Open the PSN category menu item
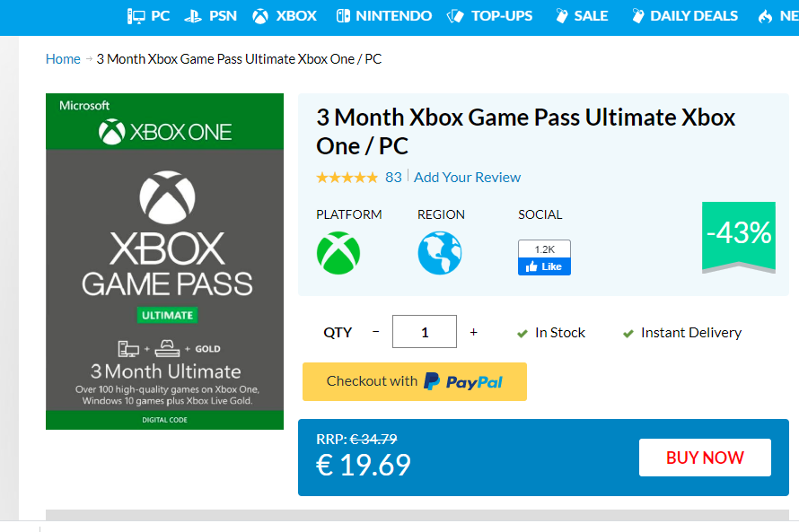The height and width of the screenshot is (532, 799). pos(210,16)
